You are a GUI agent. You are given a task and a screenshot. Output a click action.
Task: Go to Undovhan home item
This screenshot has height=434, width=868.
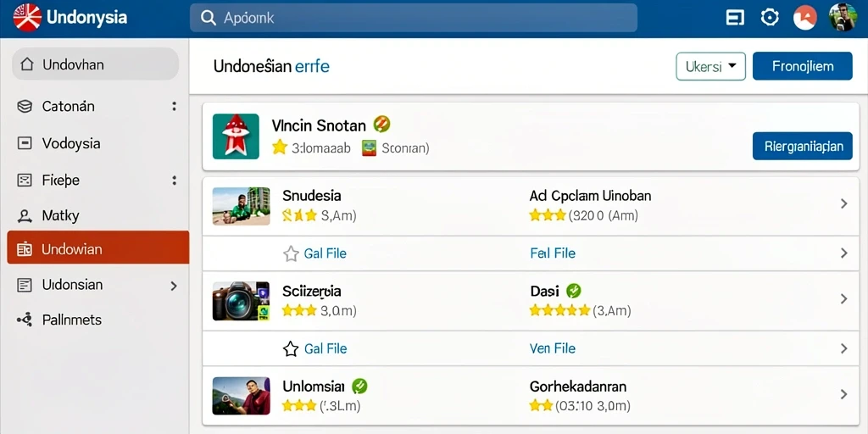(95, 64)
